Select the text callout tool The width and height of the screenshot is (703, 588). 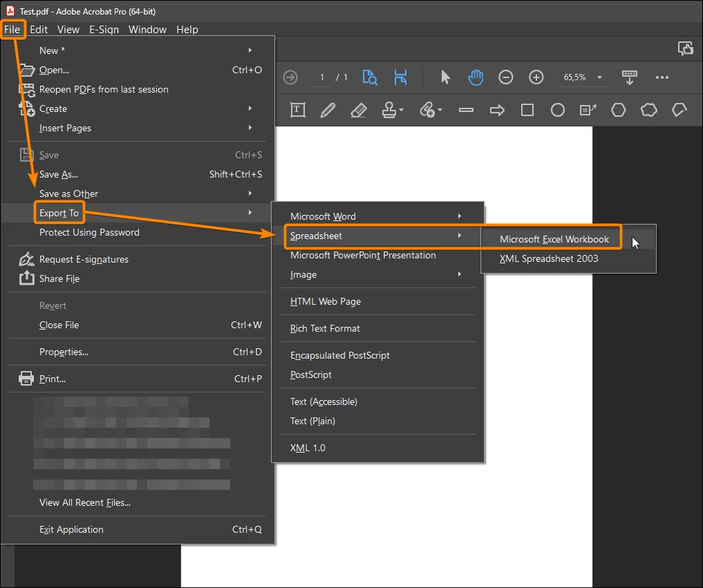tap(588, 110)
